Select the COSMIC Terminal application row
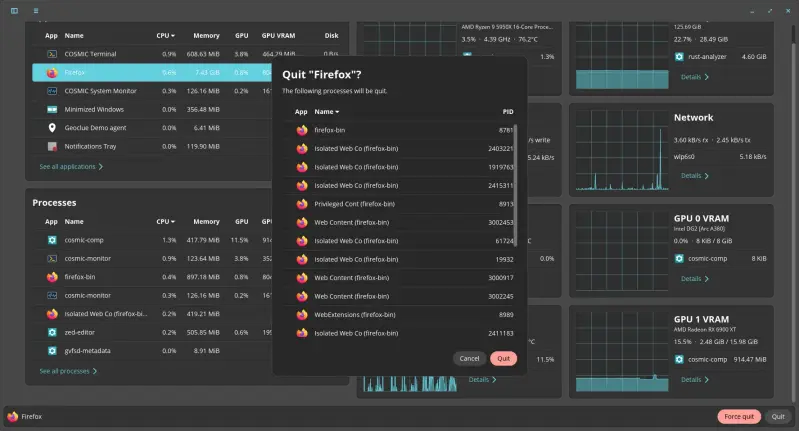 tap(187, 54)
